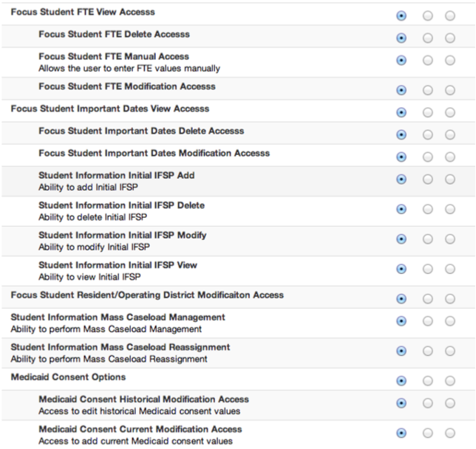Click selected radio for Initial IFSP View
Viewport: 476px width, 449px height.
(401, 269)
